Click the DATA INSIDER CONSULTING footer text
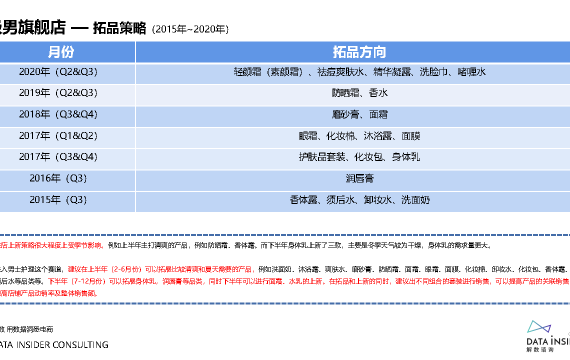This screenshot has height=360, width=570. click(x=54, y=345)
